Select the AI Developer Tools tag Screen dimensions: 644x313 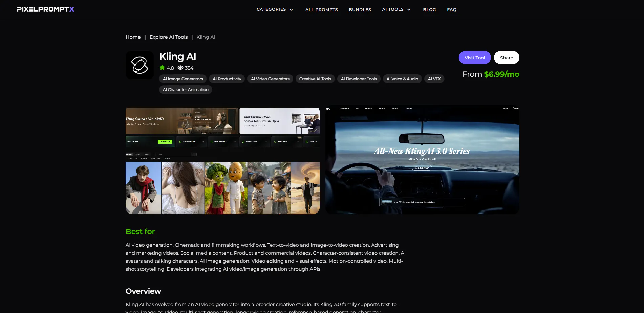click(x=359, y=79)
